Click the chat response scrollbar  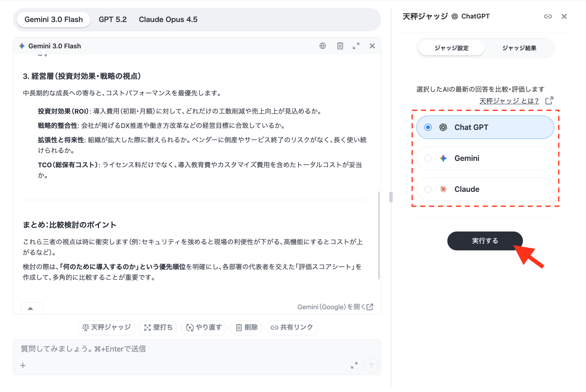tap(379, 235)
